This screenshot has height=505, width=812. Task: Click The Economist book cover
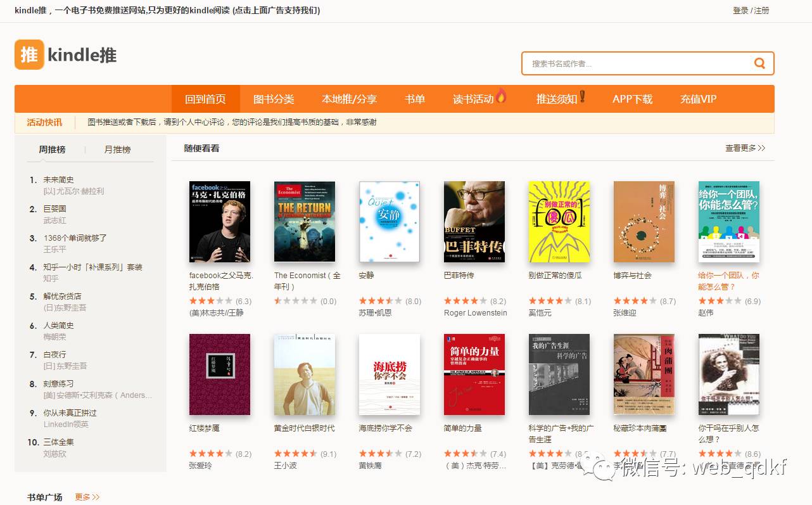(305, 222)
